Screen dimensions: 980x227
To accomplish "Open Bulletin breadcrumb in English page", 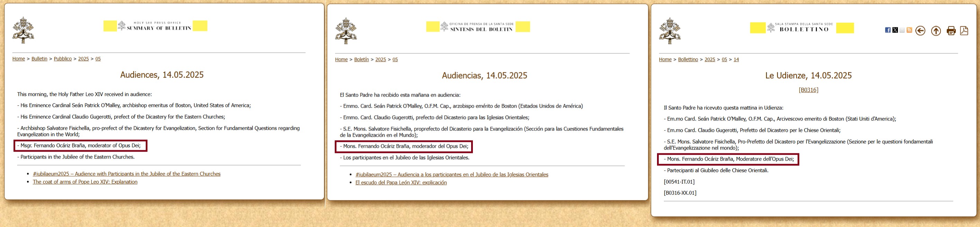I will click(x=39, y=58).
